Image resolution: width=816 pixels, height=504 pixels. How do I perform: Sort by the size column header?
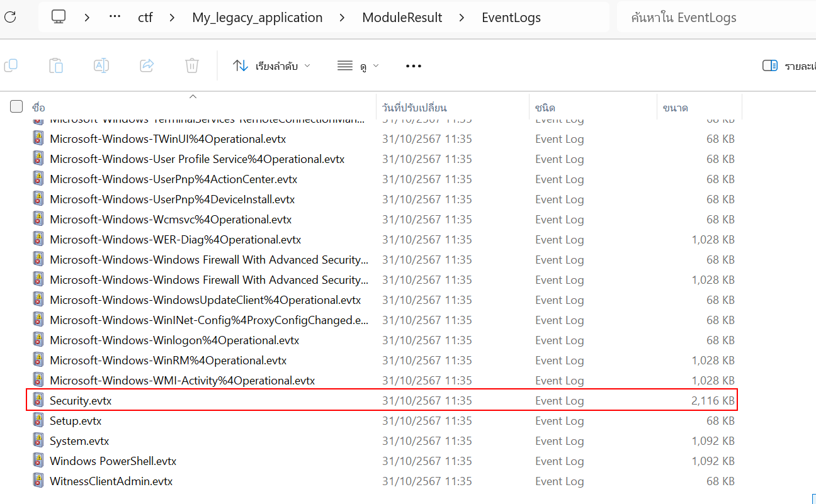[x=675, y=108]
